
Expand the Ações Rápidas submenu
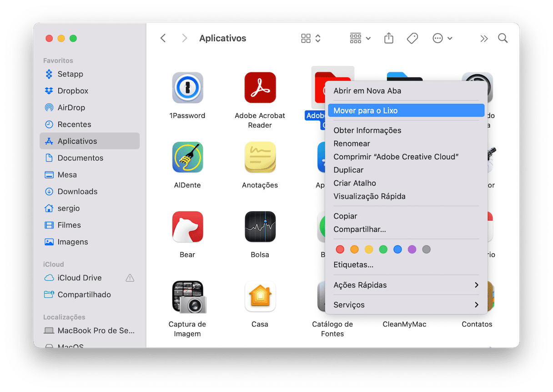click(x=406, y=285)
